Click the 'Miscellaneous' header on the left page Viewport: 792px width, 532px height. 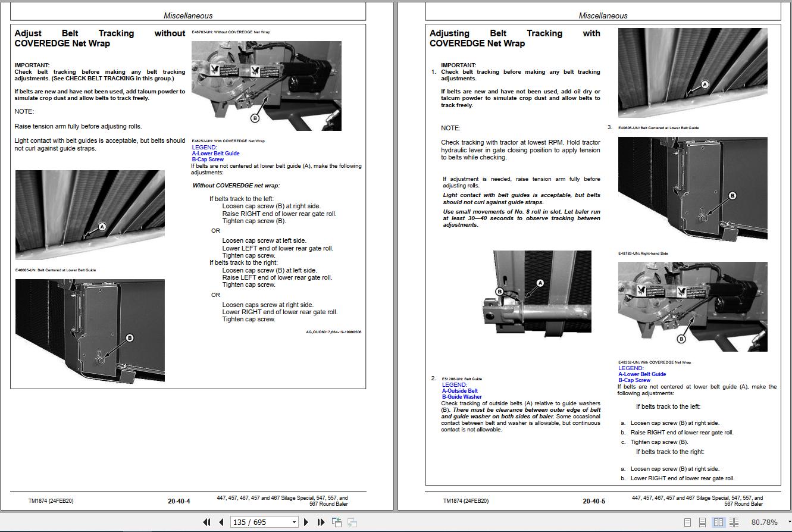coord(188,16)
